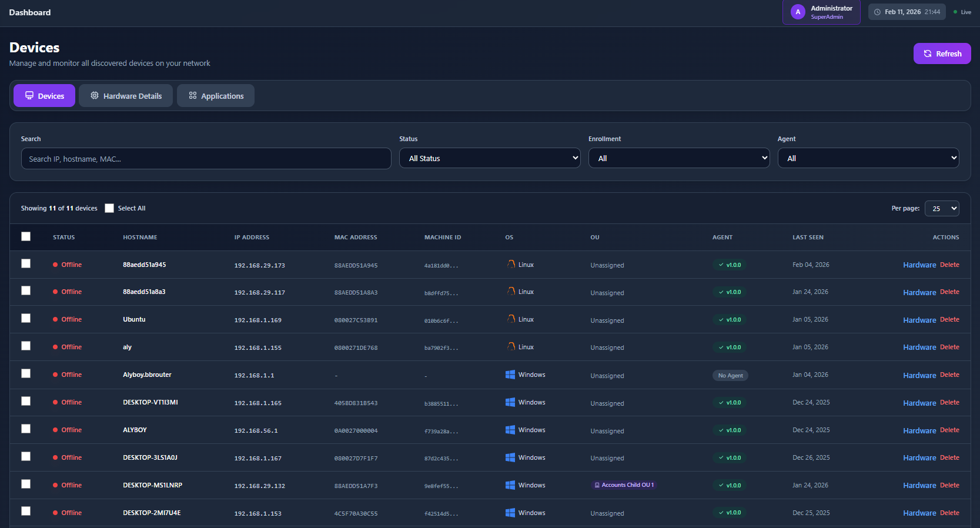Viewport: 980px width, 528px height.
Task: Check the Select All checkbox
Action: (109, 208)
